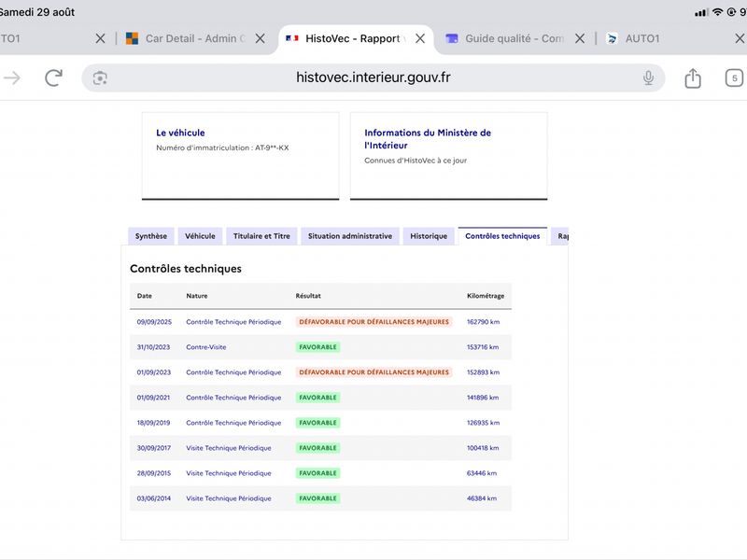Select the date 09/09/2025

[154, 322]
